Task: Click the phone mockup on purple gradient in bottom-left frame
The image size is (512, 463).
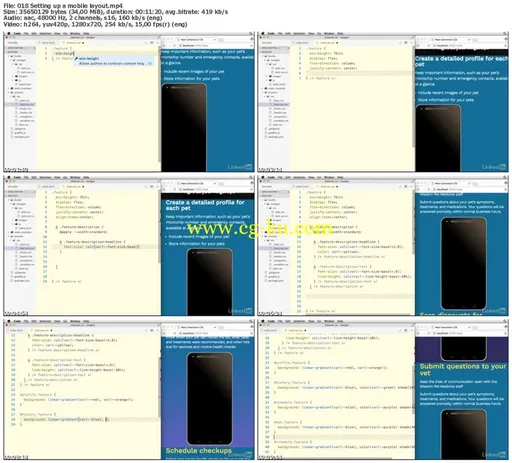Action: click(x=210, y=399)
